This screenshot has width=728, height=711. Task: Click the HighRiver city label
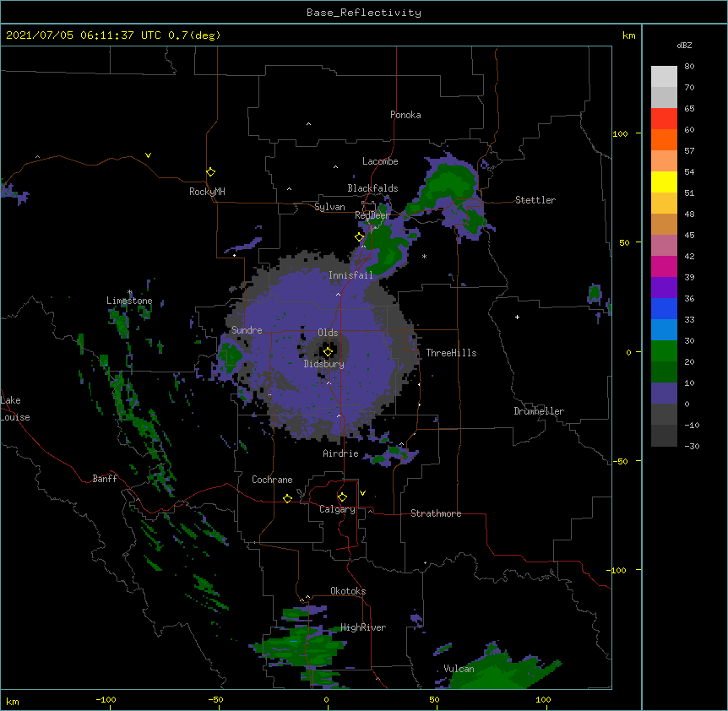click(363, 627)
